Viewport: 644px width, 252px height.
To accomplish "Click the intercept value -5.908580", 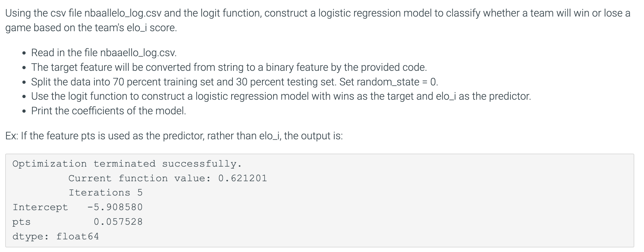I will (115, 207).
